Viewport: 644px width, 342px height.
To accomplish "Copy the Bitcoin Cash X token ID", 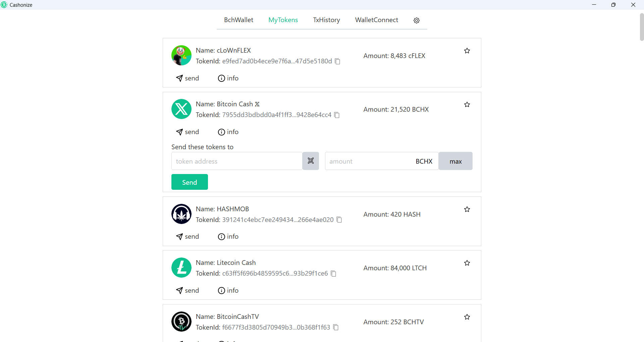I will pos(337,115).
